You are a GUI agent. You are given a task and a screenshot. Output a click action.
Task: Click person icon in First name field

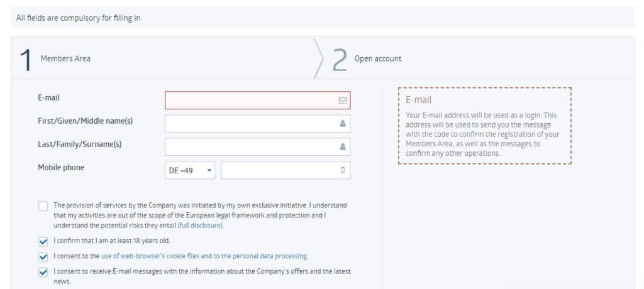343,124
